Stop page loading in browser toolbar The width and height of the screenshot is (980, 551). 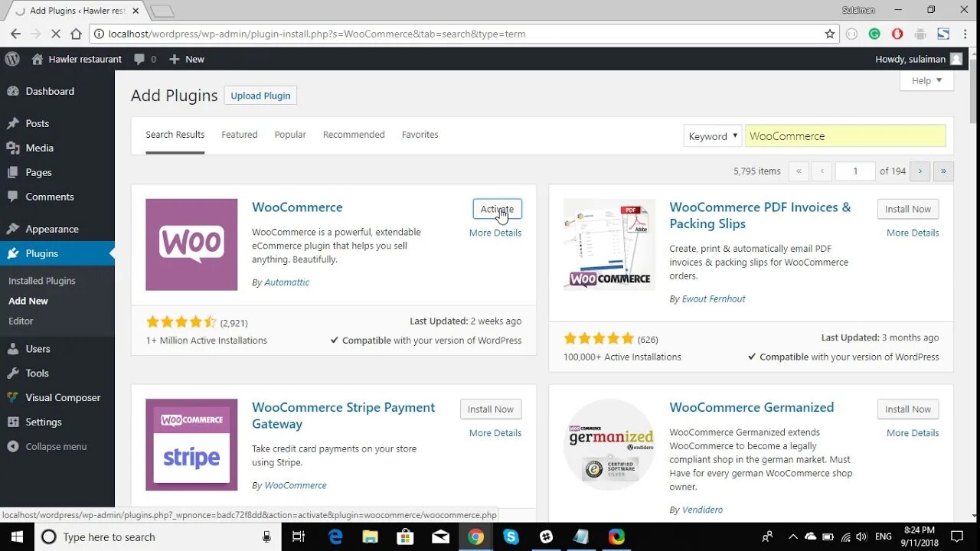55,34
